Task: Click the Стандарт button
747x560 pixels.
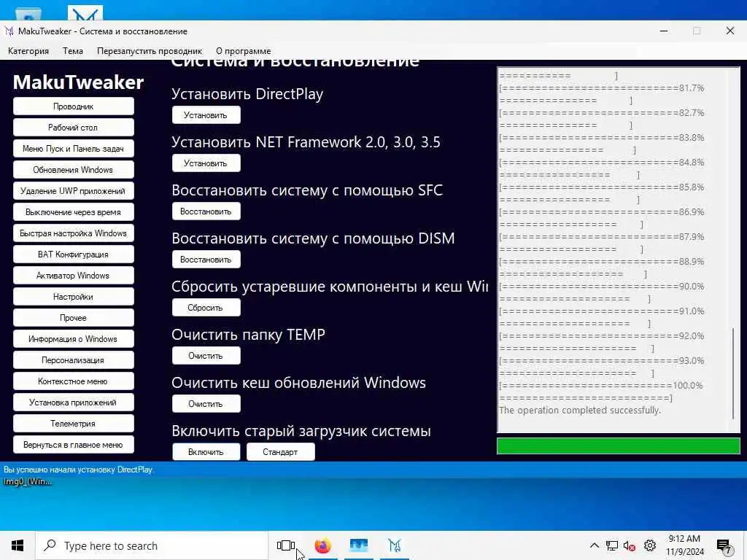Action: pos(280,452)
